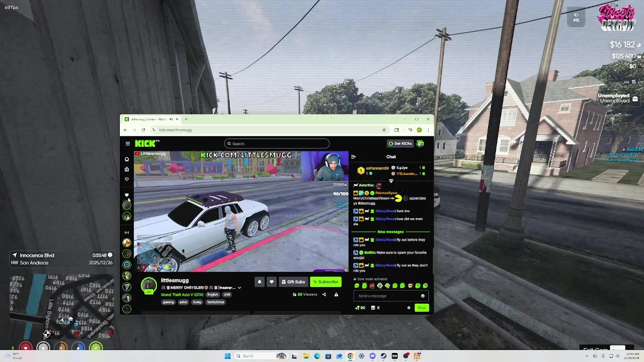Image resolution: width=644 pixels, height=362 pixels.
Task: Open the channel points balance showing 90
Action: 360,308
